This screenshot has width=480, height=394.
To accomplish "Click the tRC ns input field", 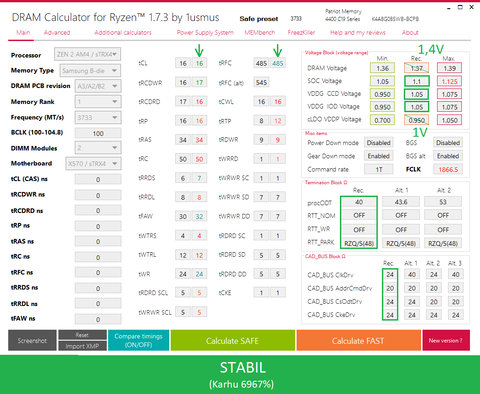I will 98,257.
